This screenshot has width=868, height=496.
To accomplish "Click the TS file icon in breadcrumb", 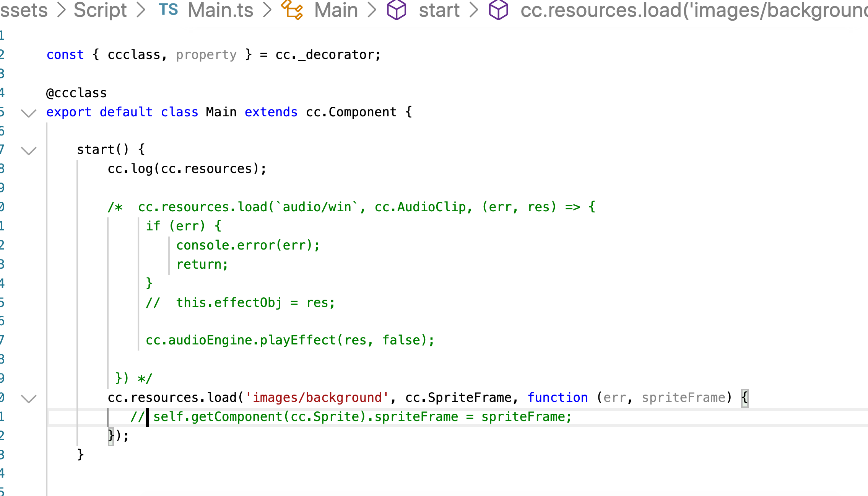I will click(x=168, y=10).
